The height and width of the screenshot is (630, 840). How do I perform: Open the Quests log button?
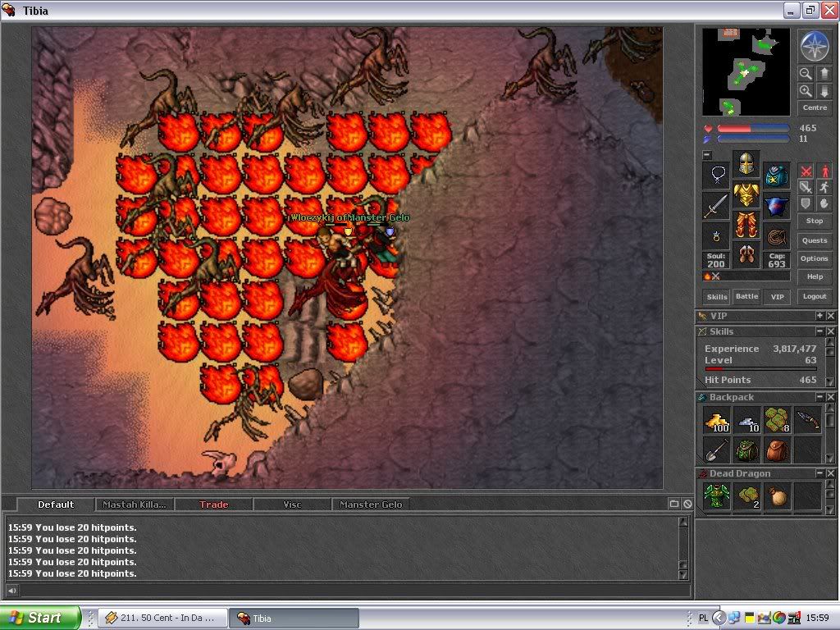click(x=815, y=240)
